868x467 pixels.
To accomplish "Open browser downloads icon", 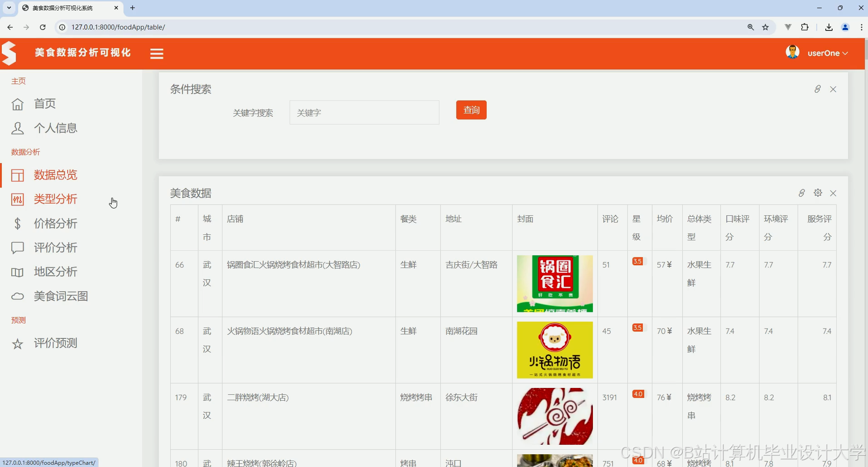I will pyautogui.click(x=829, y=27).
